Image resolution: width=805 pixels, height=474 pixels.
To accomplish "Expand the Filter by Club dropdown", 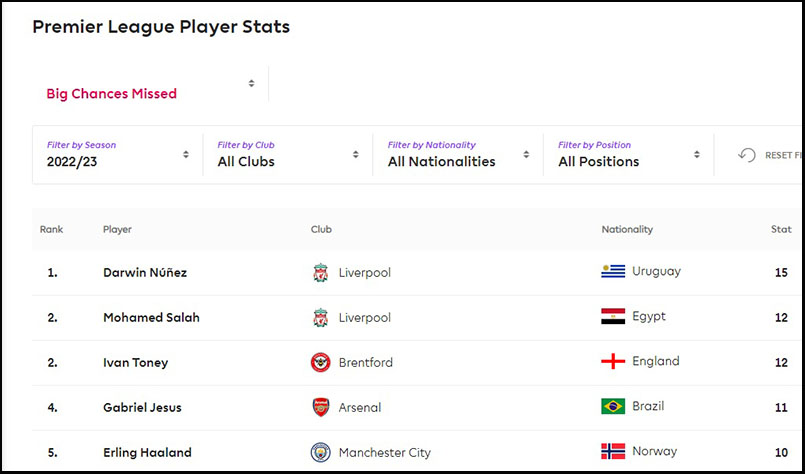I will tap(288, 155).
